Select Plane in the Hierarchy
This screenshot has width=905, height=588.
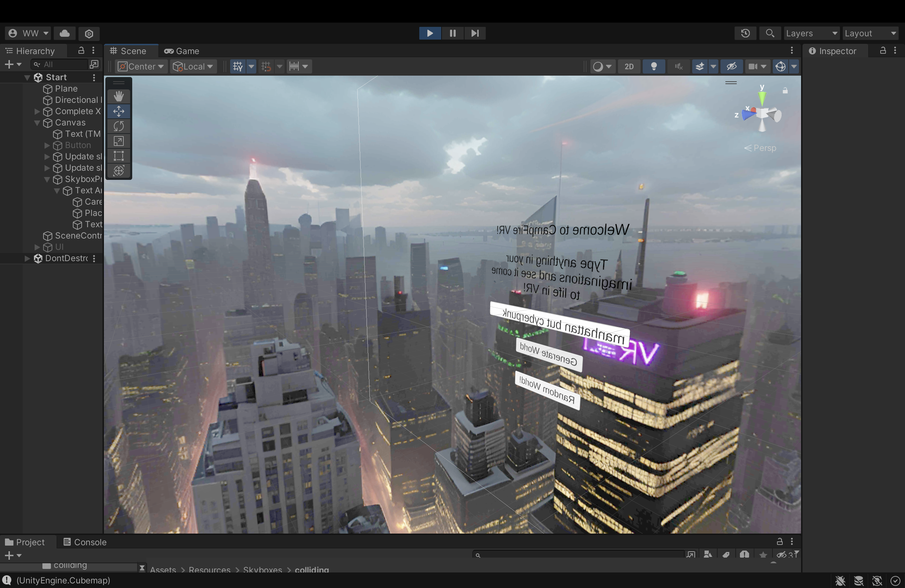66,89
